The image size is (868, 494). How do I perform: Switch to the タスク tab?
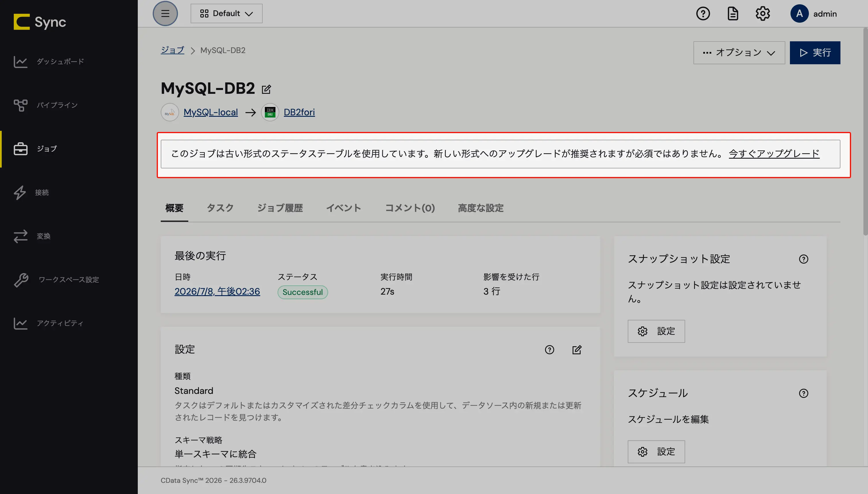[x=220, y=208]
